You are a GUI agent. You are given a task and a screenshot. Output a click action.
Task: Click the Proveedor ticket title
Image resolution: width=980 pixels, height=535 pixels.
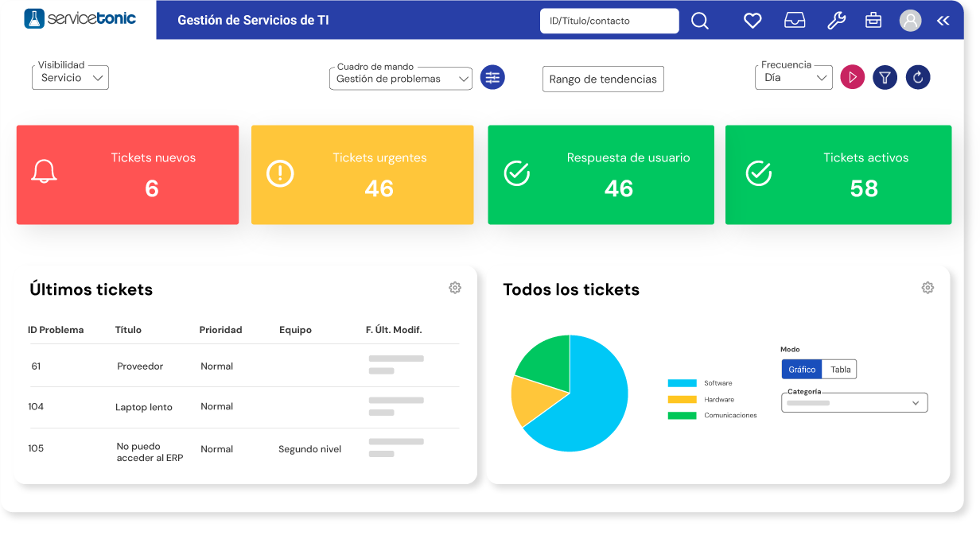tap(140, 366)
